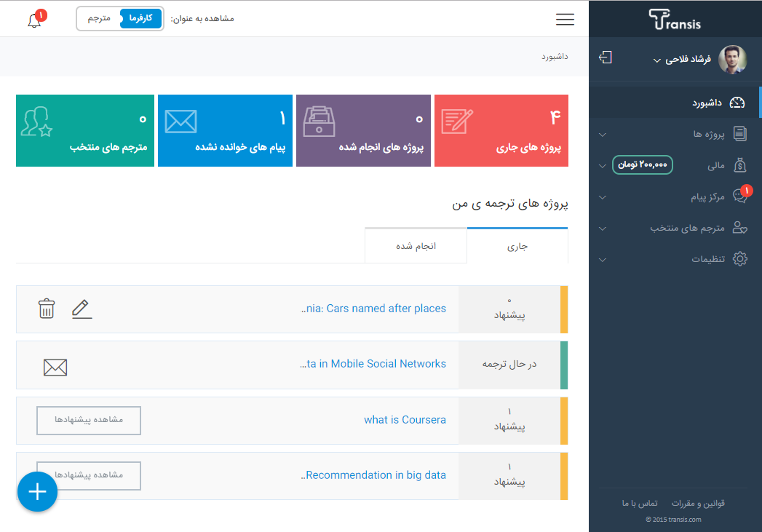Image resolution: width=762 pixels, height=532 pixels.
Task: Click drawer icon on پروژه های انجام شده card
Action: point(319,122)
